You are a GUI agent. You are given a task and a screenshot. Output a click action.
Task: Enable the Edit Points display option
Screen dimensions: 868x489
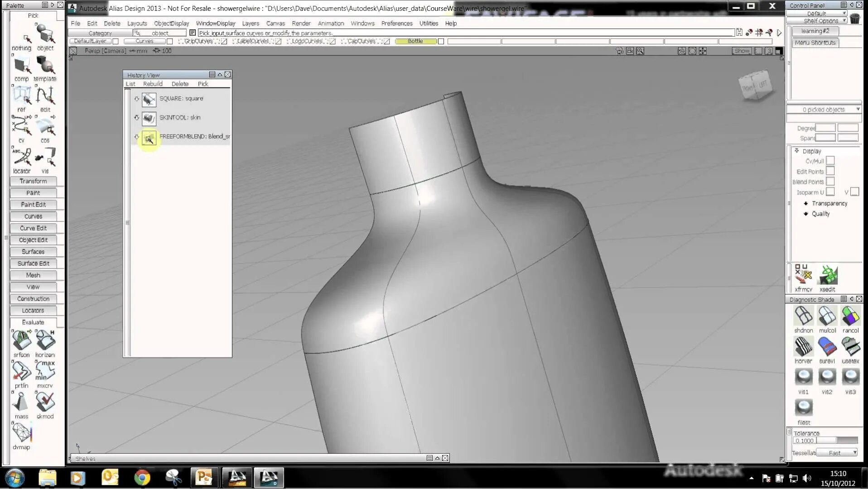tap(829, 171)
